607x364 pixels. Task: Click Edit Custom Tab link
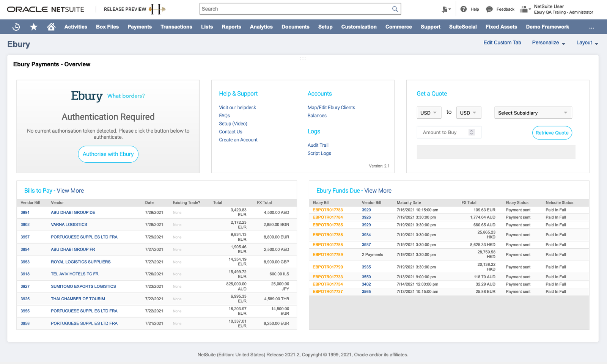(502, 42)
